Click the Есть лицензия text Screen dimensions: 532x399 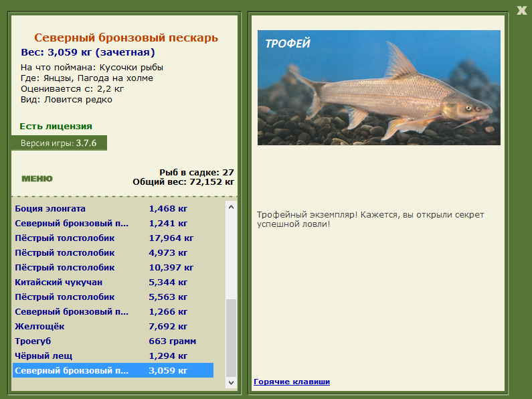pyautogui.click(x=56, y=127)
